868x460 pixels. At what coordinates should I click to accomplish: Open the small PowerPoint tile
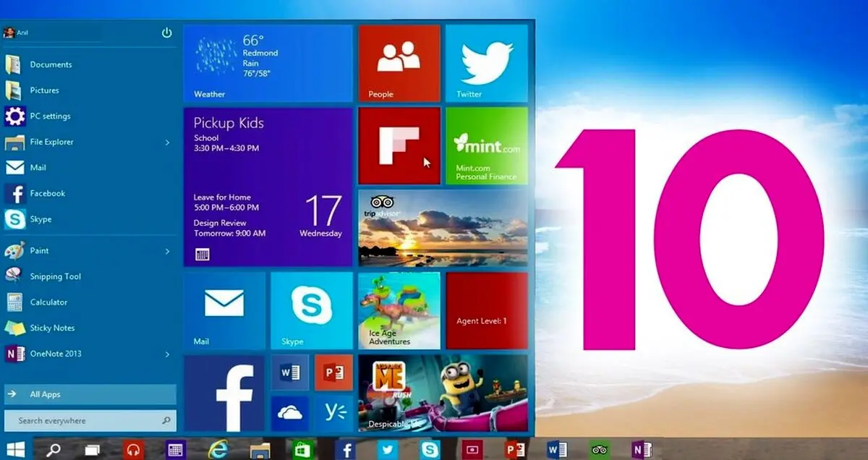(333, 372)
